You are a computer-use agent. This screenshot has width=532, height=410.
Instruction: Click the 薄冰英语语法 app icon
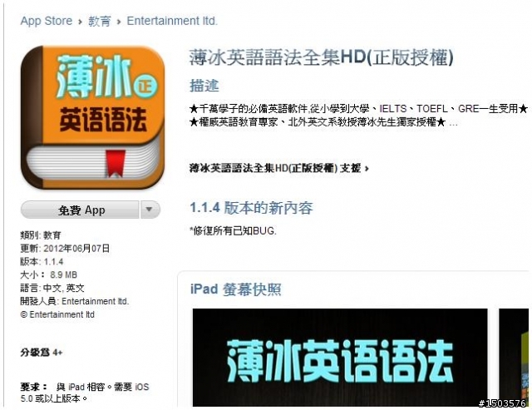click(x=92, y=117)
